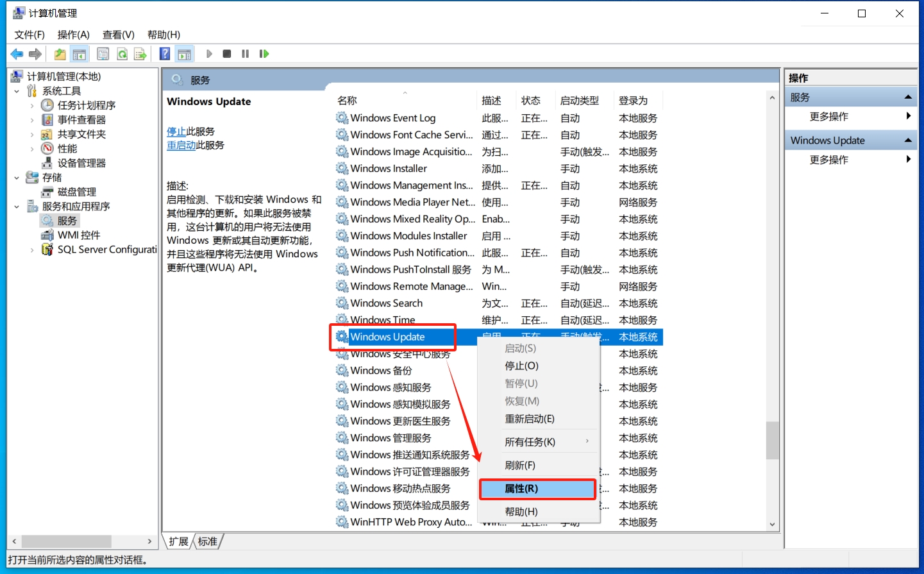
Task: Open the 帮助(H) menu
Action: pyautogui.click(x=164, y=35)
